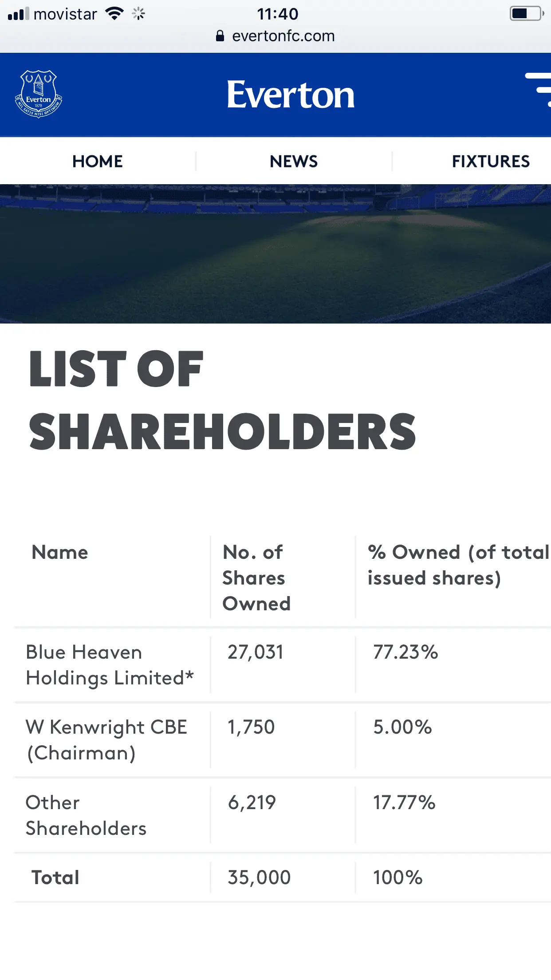Go to the FIXTURES tab
The width and height of the screenshot is (551, 980).
491,161
